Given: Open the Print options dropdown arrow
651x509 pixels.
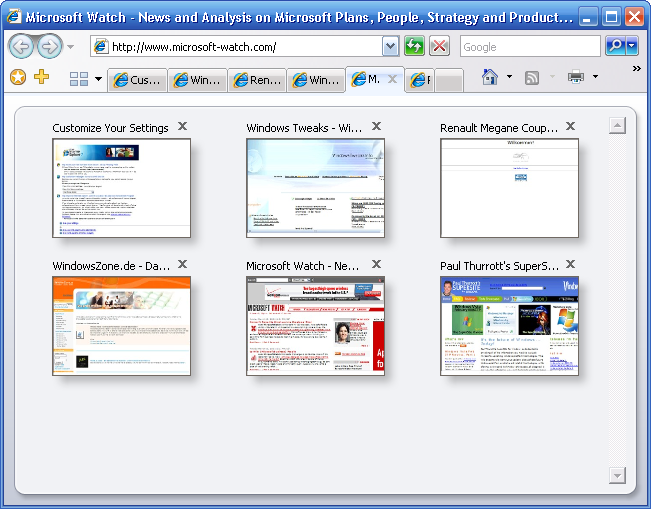Looking at the screenshot, I should (595, 77).
